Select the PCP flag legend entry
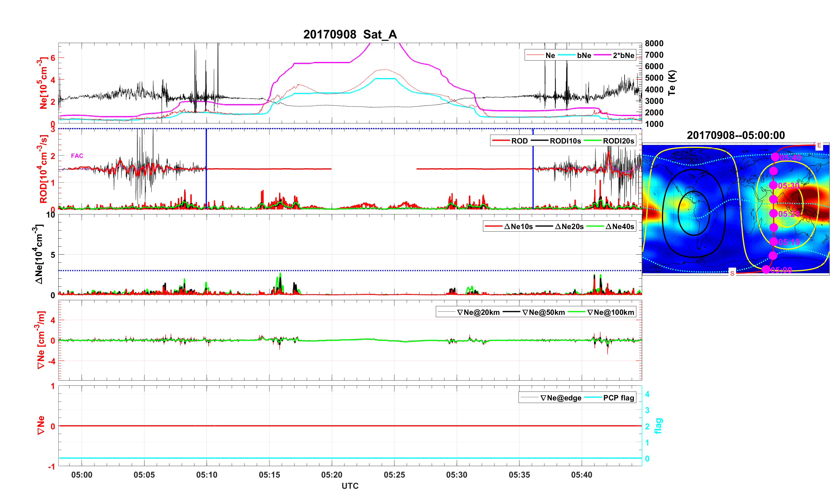 tap(619, 398)
